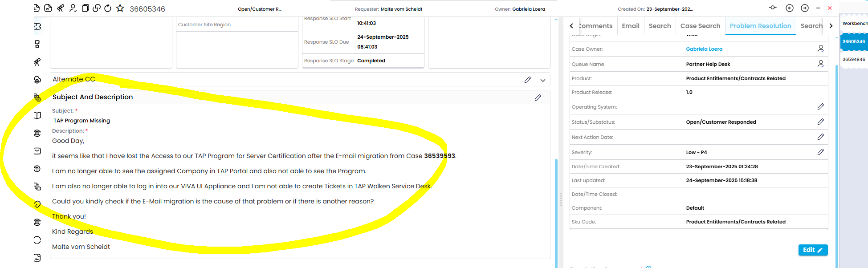Screen dimensions: 868x268
Task: Edit the Next Action Date field
Action: [821, 137]
